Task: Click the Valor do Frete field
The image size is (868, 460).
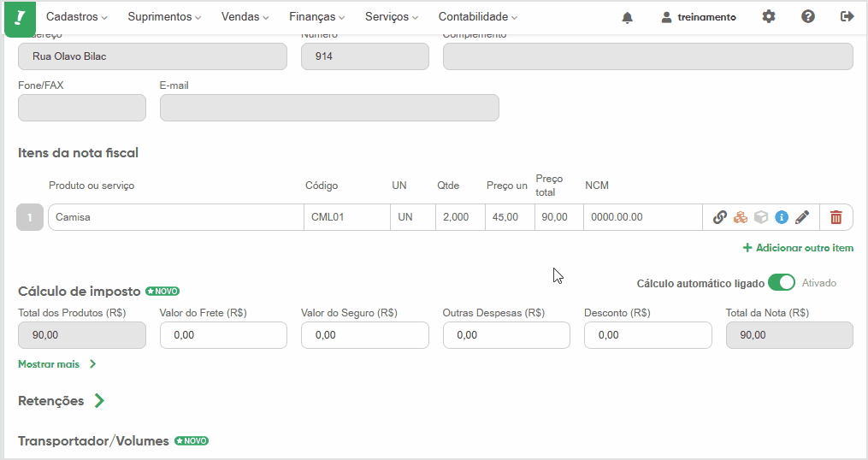Action: click(x=224, y=335)
